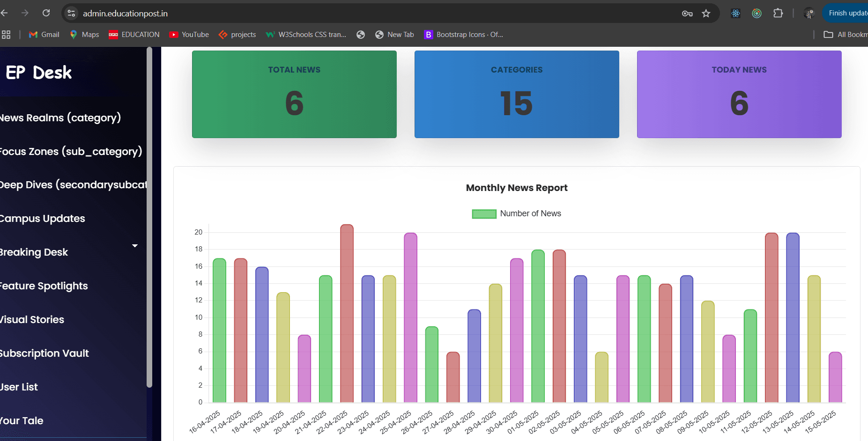868x441 pixels.
Task: Open the apps grid launcher
Action: click(x=7, y=34)
